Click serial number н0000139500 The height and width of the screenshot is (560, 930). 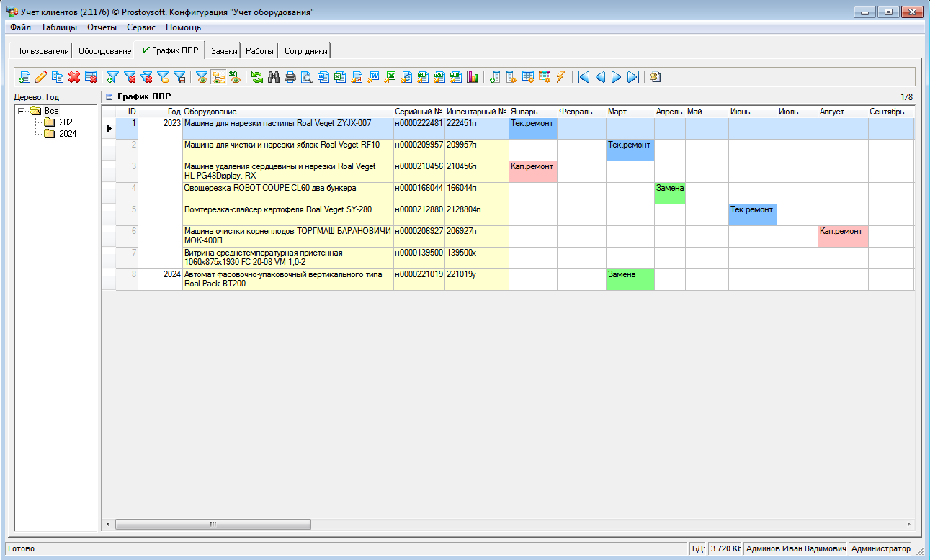point(419,253)
